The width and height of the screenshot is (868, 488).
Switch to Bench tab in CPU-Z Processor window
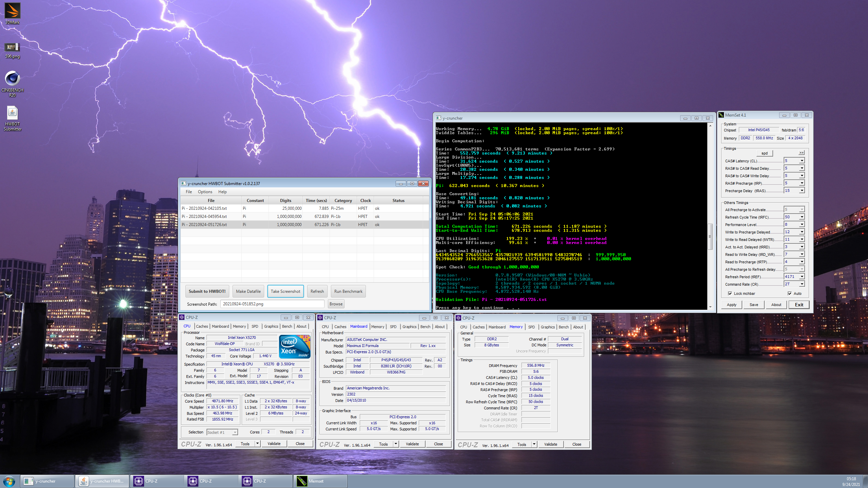click(287, 326)
